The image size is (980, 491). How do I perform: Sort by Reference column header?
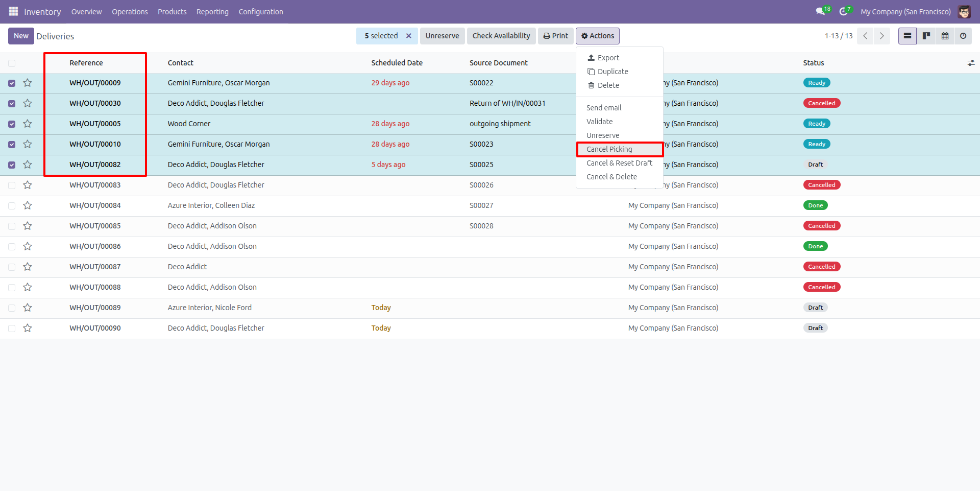pyautogui.click(x=86, y=63)
